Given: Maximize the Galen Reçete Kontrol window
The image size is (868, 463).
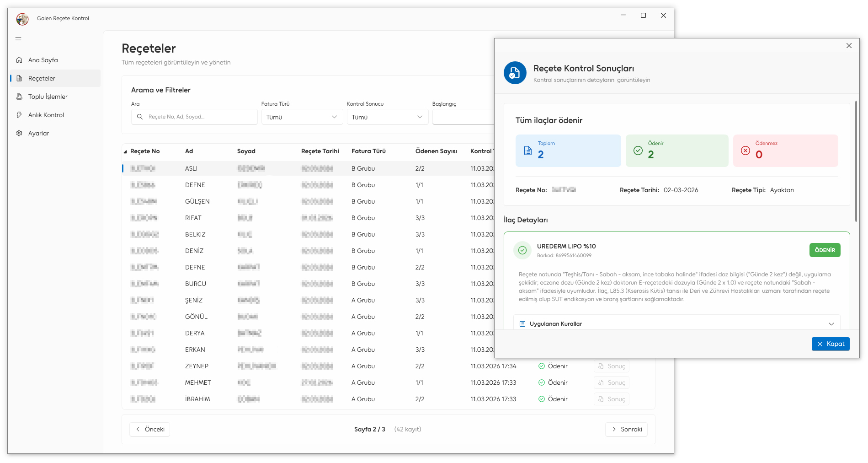Looking at the screenshot, I should point(643,16).
